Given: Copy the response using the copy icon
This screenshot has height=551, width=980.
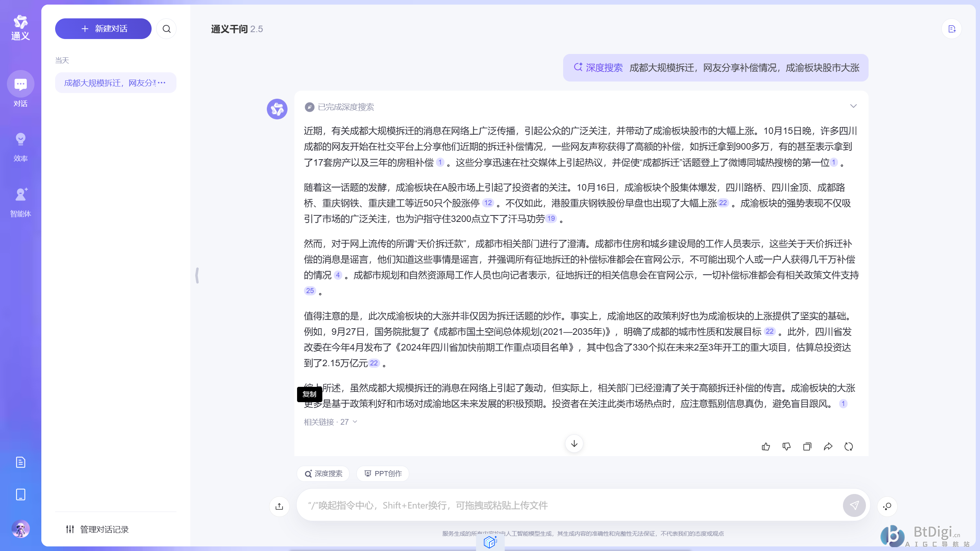Looking at the screenshot, I should (x=807, y=447).
